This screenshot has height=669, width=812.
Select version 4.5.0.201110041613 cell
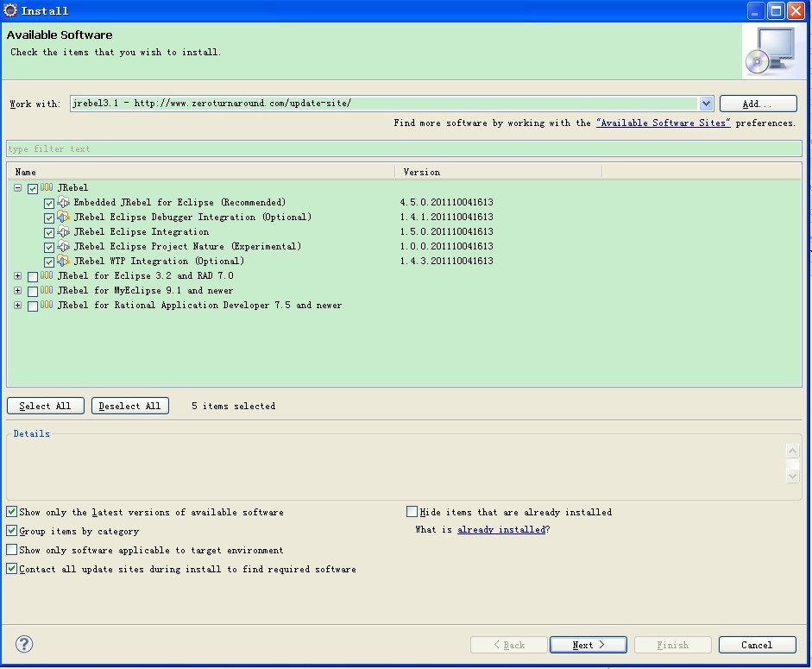click(x=446, y=202)
